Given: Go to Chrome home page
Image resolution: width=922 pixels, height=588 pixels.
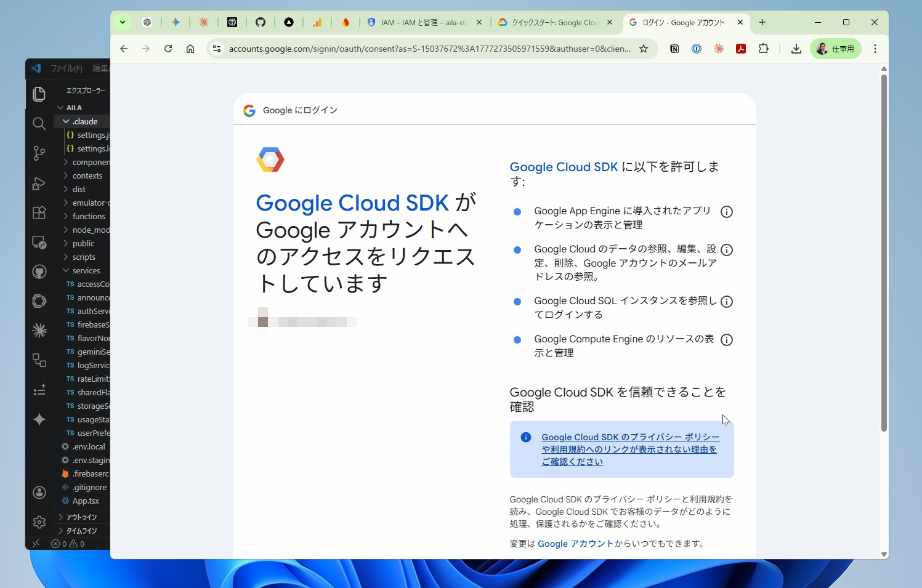Looking at the screenshot, I should pyautogui.click(x=190, y=49).
